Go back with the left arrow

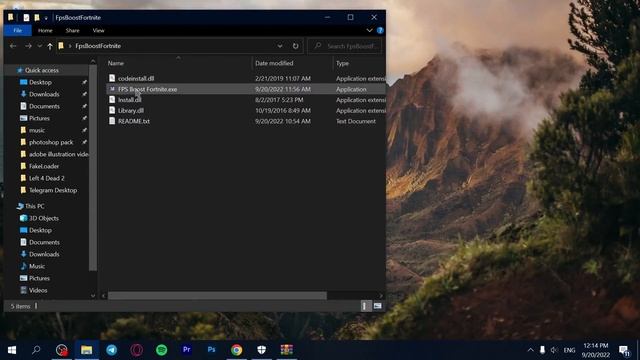click(x=13, y=46)
